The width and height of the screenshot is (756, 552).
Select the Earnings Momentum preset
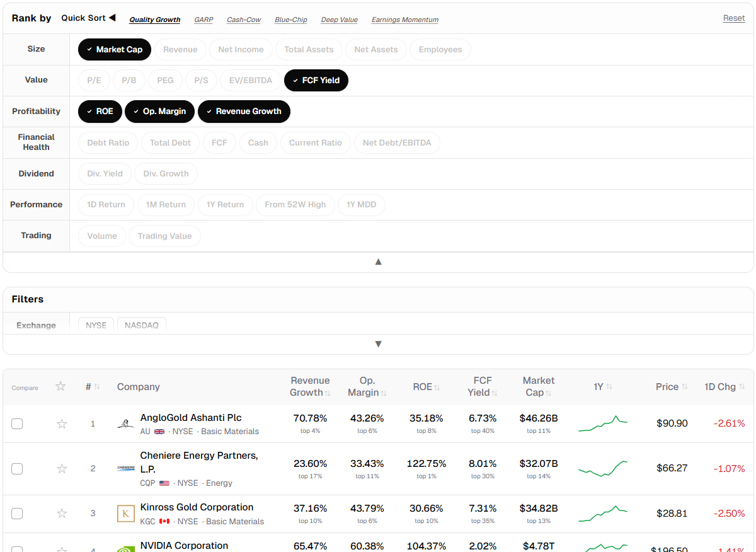(x=405, y=20)
